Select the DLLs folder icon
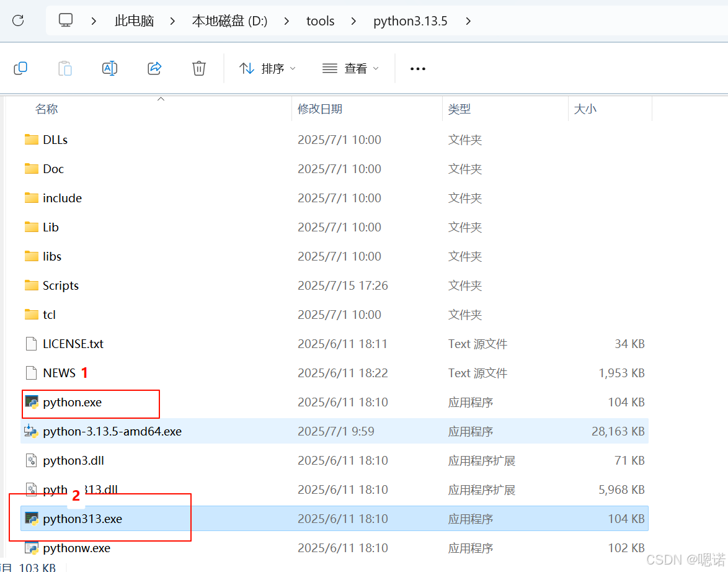The image size is (728, 572). tap(32, 140)
